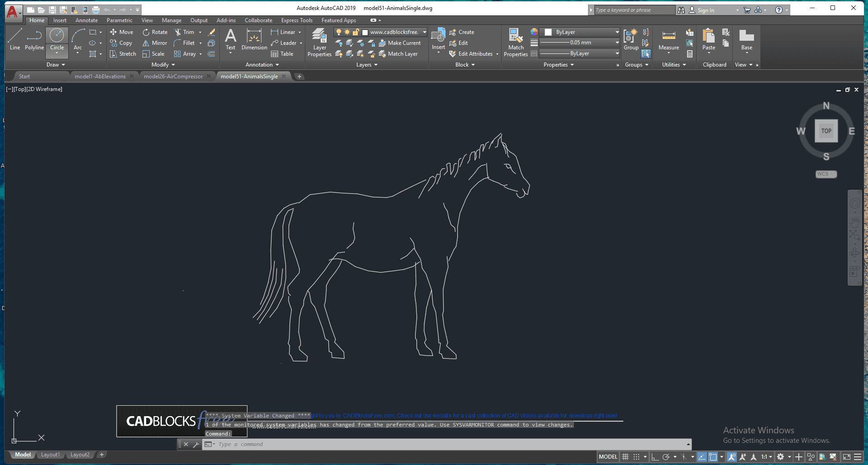Click the Dimension annotation tool

coord(254,39)
